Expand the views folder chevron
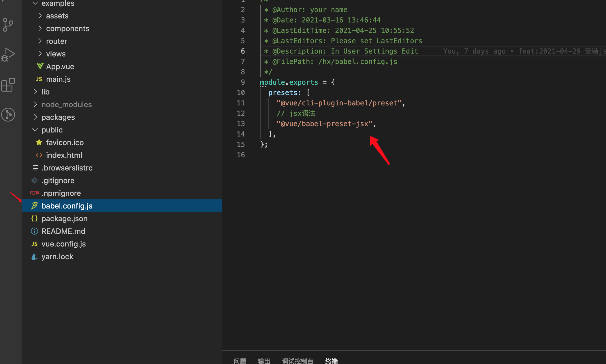The height and width of the screenshot is (364, 606). 40,54
